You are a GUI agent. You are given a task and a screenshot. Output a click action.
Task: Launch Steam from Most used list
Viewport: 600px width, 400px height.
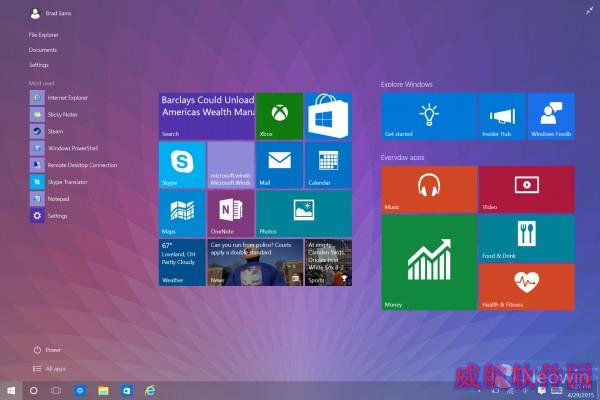pos(47,131)
